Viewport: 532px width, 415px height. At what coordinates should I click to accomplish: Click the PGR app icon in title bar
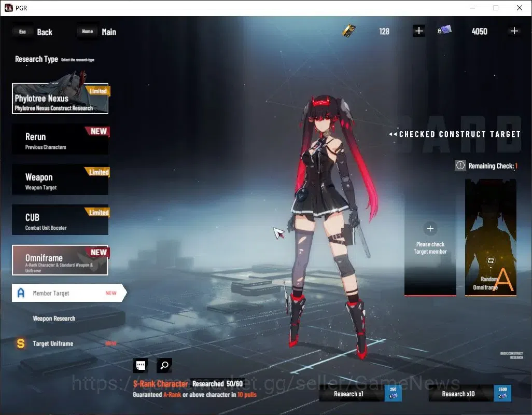[8, 8]
